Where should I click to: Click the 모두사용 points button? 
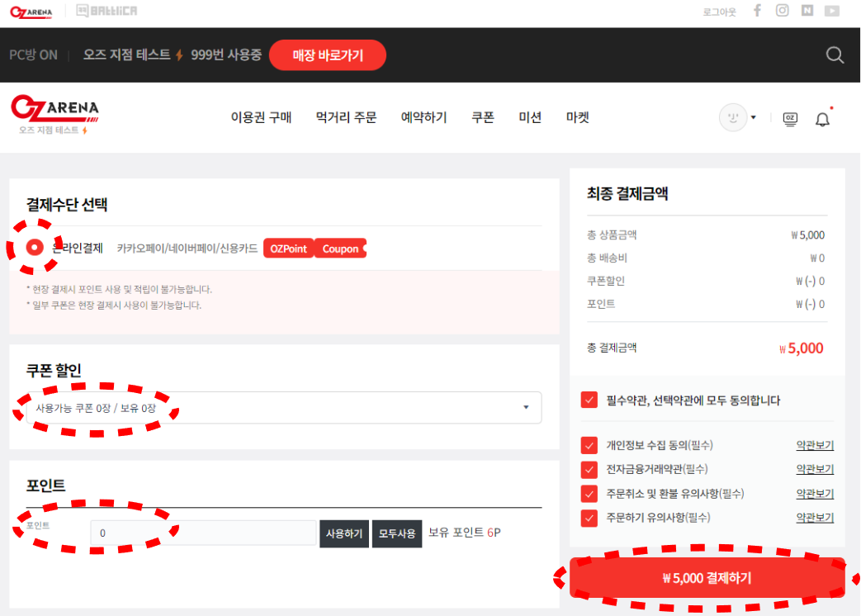[x=397, y=533]
